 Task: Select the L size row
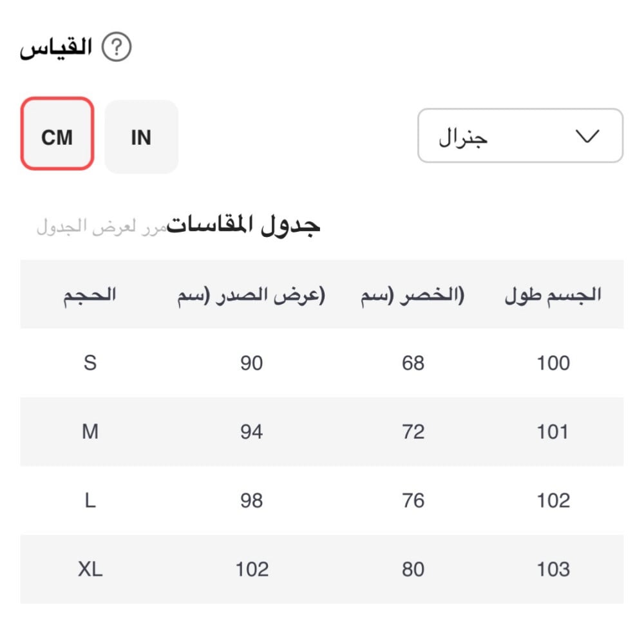[x=90, y=500]
